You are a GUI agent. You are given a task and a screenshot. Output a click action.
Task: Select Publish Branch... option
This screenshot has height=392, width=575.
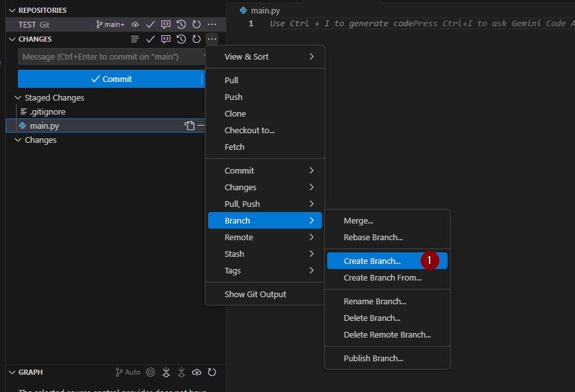click(x=387, y=359)
